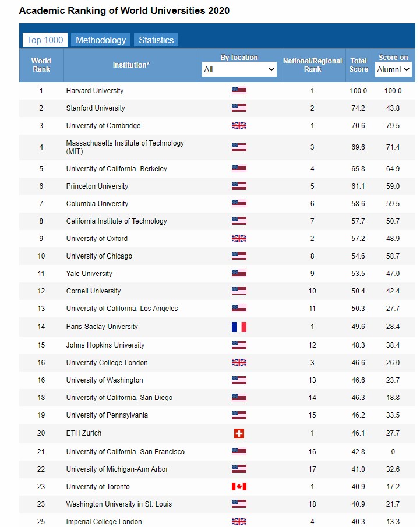This screenshot has height=527, width=420.
Task: Click the Total Score column header
Action: click(358, 65)
